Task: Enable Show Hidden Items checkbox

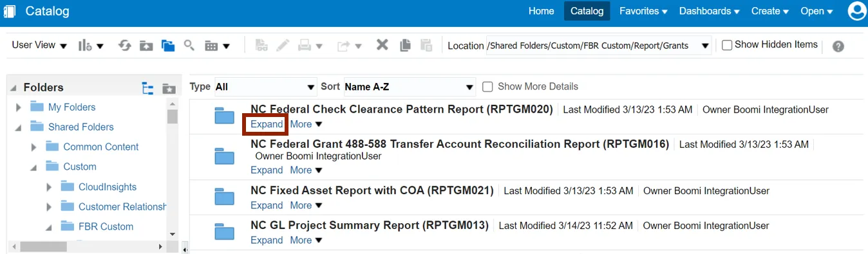Action: [727, 45]
